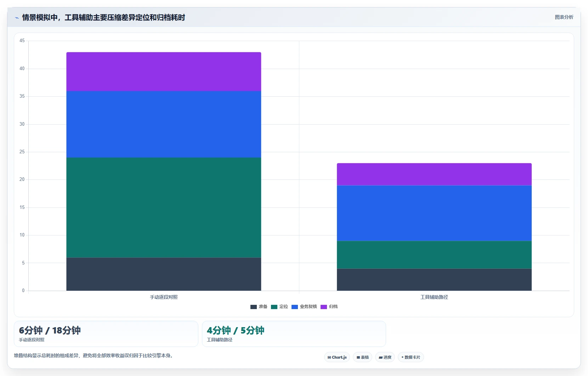
Task: Click the 进度 tag
Action: point(385,357)
